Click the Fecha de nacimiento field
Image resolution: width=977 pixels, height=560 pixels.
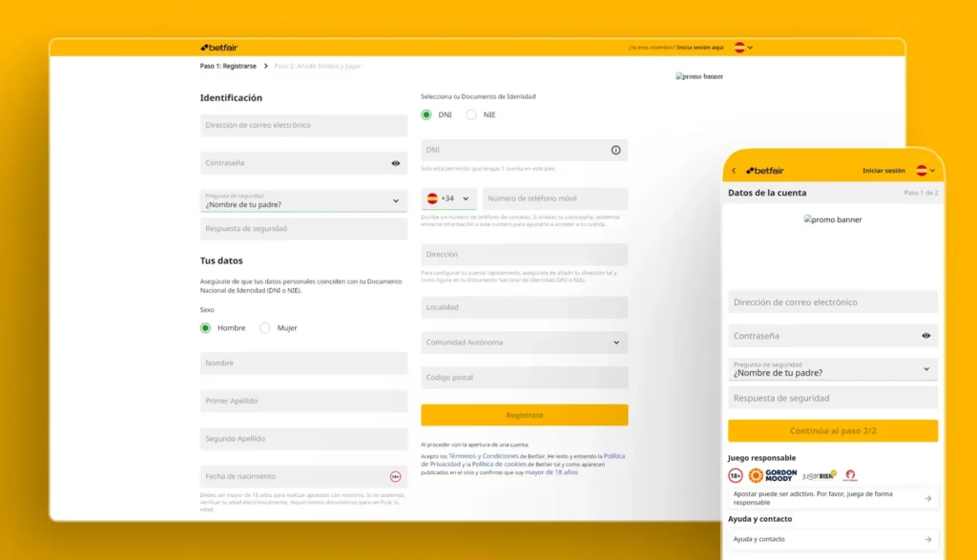click(x=303, y=477)
